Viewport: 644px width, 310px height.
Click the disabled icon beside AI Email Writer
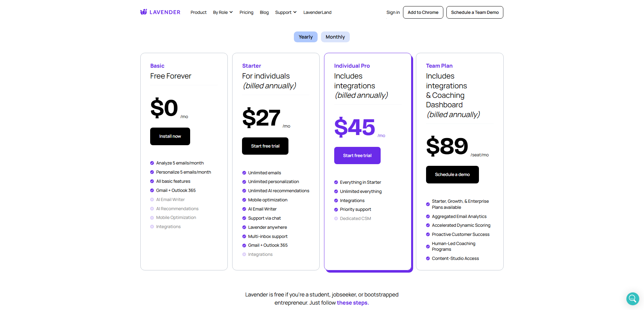point(152,200)
